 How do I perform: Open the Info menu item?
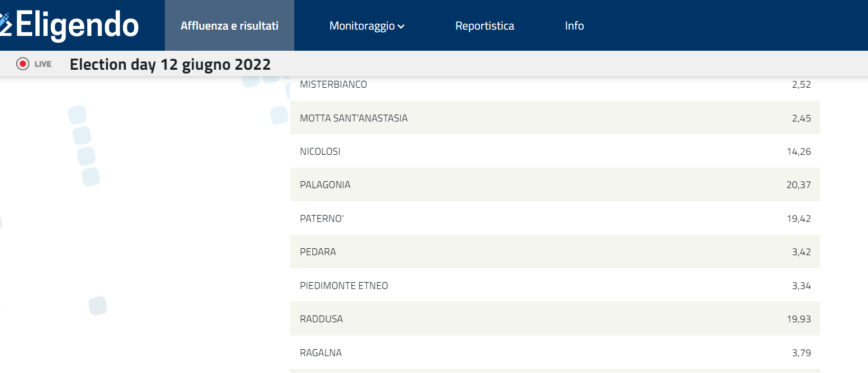(x=574, y=25)
